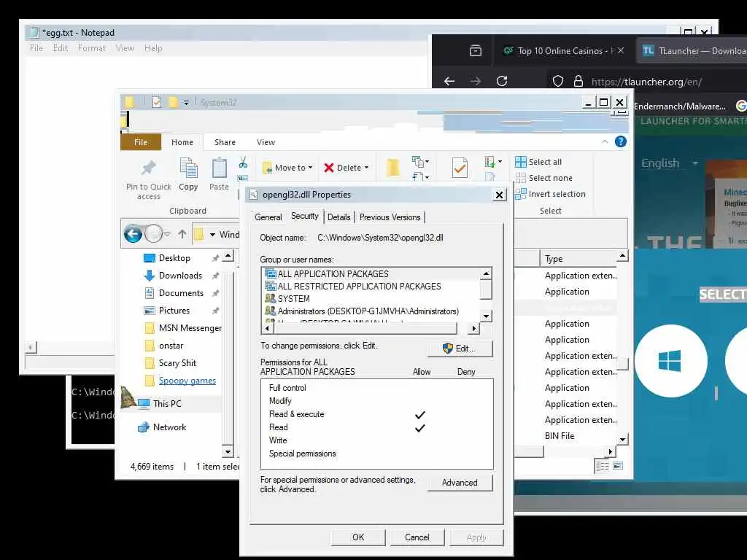
Task: Close the Top 10 Online Casinos tab
Action: [x=620, y=50]
